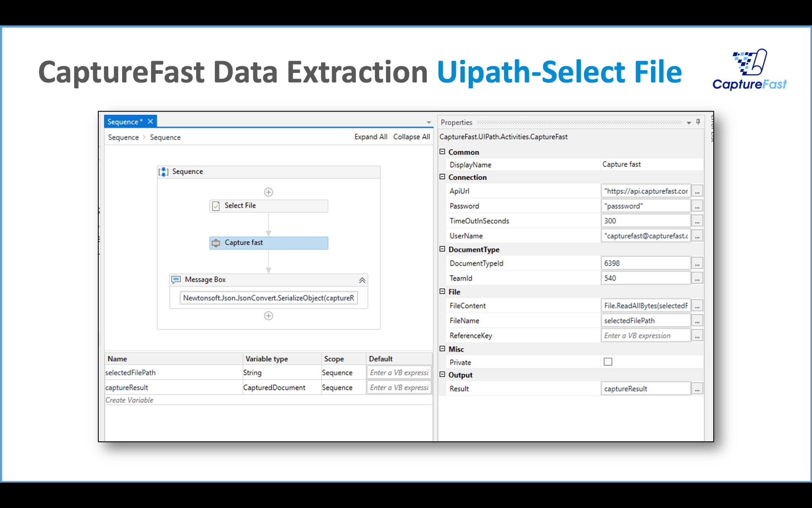
Task: Open ellipsis editor for DocumentTypeId
Action: 697,264
